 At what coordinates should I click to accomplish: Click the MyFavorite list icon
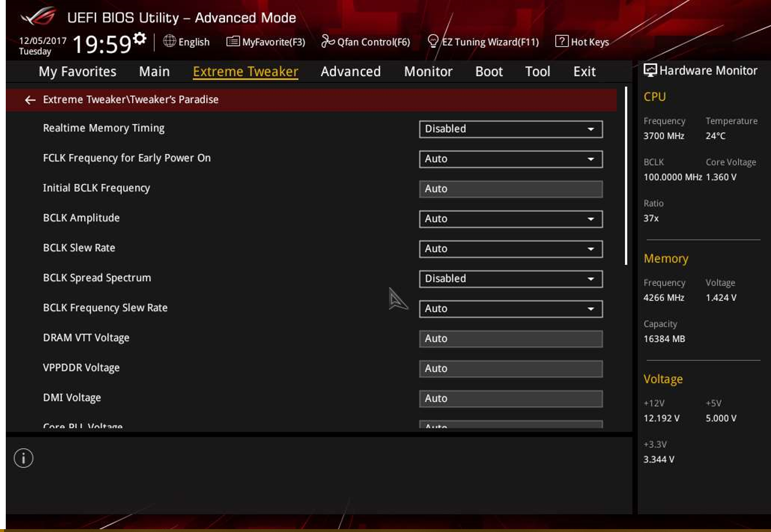click(233, 42)
